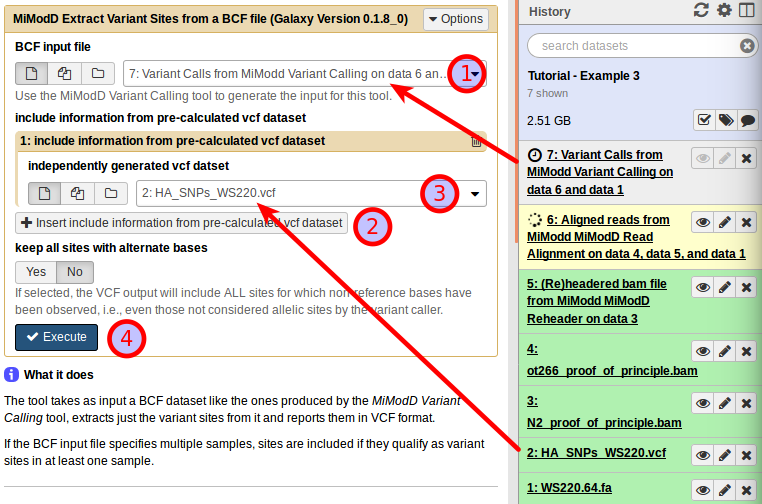Edit attributes of WS220.64.fa
The width and height of the screenshot is (762, 504).
(725, 490)
